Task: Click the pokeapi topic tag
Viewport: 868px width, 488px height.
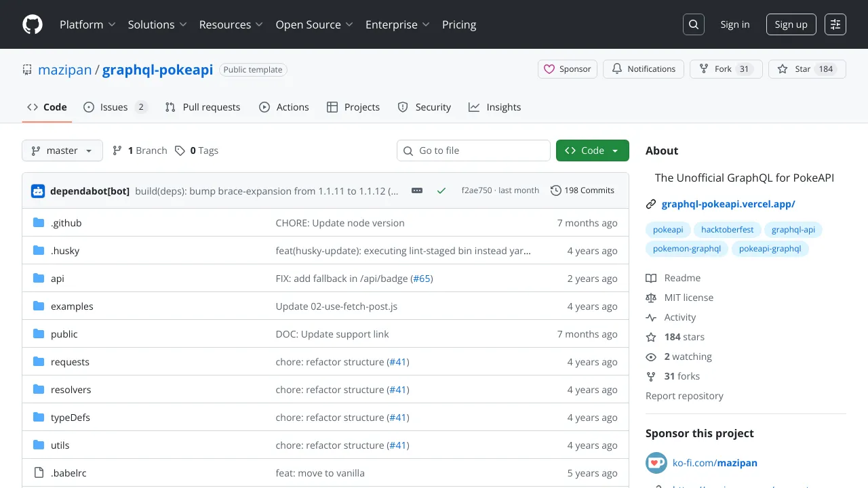Action: (x=668, y=230)
